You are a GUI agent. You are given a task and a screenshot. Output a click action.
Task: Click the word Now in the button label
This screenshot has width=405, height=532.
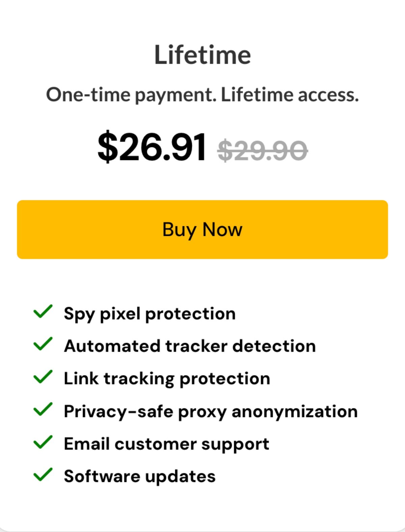coord(222,230)
